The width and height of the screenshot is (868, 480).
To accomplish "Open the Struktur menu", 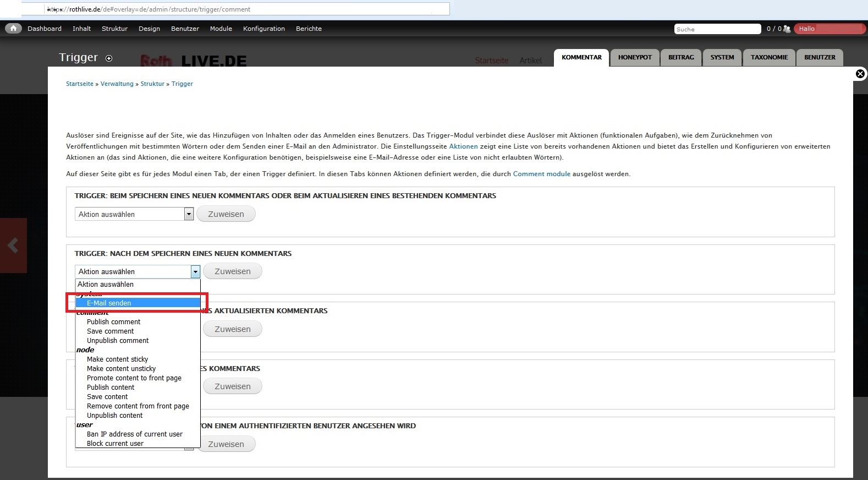I will [x=114, y=29].
